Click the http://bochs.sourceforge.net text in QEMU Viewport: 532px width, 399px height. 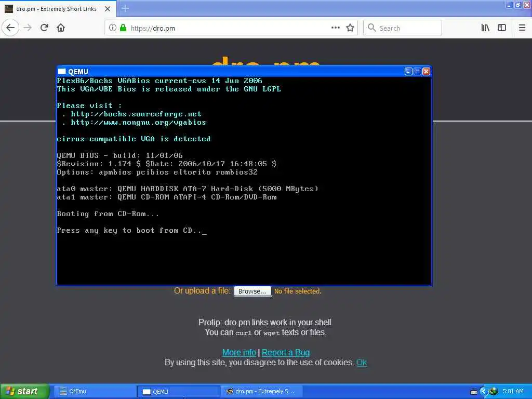click(136, 114)
